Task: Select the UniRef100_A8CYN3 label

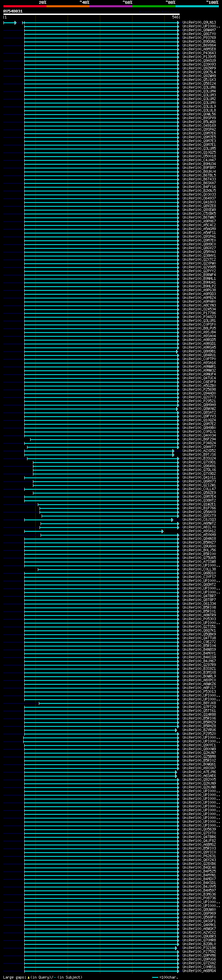Action: 199,306
